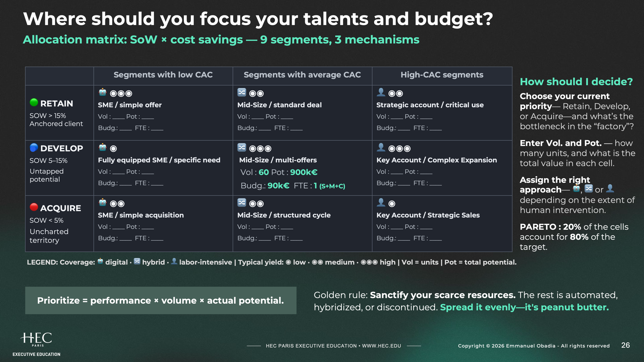Click the person icon above Strategic account / critical use
The image size is (644, 362).
click(x=381, y=92)
